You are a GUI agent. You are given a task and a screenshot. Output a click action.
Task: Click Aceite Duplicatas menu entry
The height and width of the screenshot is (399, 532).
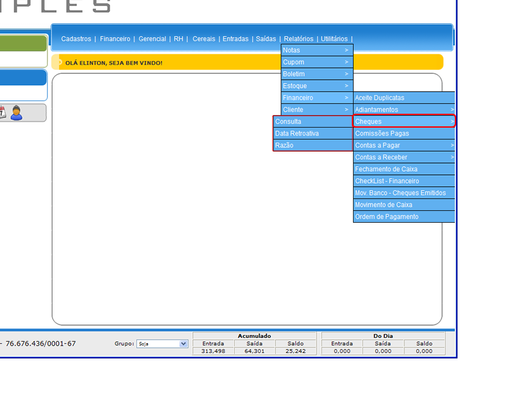click(404, 98)
